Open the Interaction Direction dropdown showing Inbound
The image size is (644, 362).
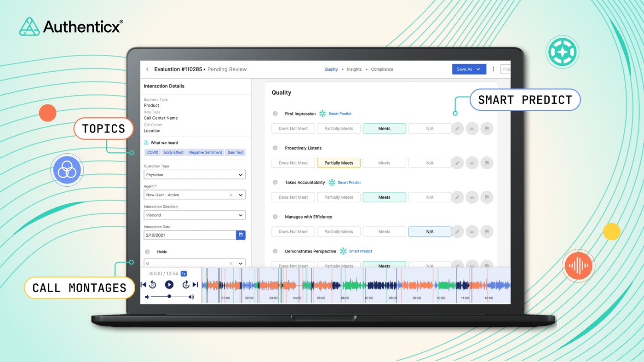[x=195, y=215]
